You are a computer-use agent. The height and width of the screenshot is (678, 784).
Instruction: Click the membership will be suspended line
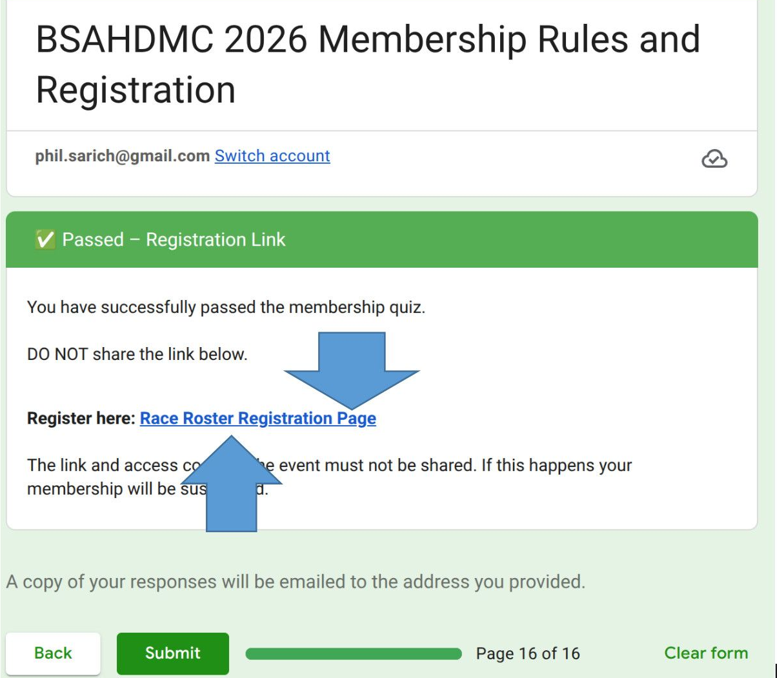97,489
